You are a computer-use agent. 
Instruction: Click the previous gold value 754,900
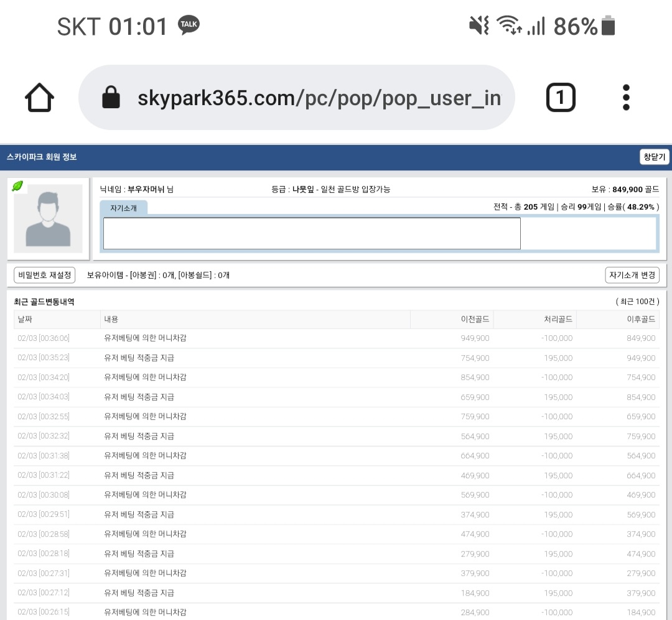[475, 358]
